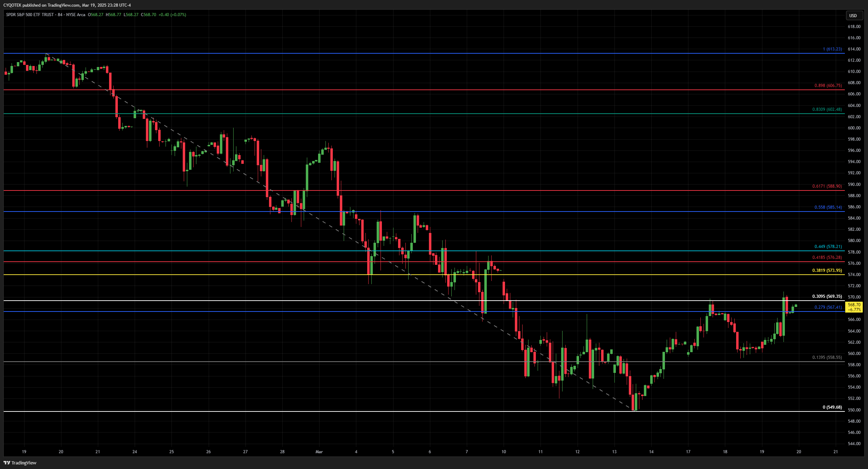This screenshot has width=868, height=469.
Task: Click the Fibonacci label 0.3095 (569.35)
Action: (x=827, y=296)
